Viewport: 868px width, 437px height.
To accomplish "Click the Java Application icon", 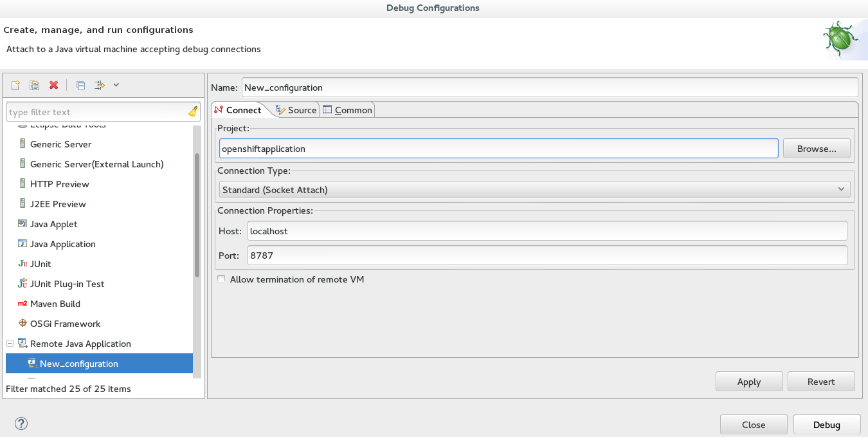I will click(x=23, y=244).
